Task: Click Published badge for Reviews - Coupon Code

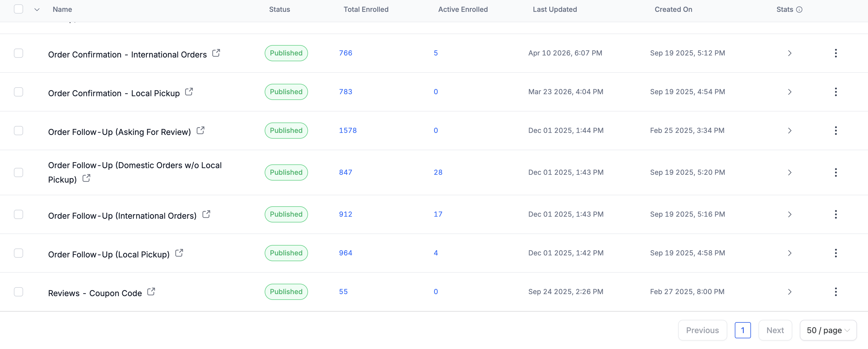Action: pyautogui.click(x=286, y=292)
